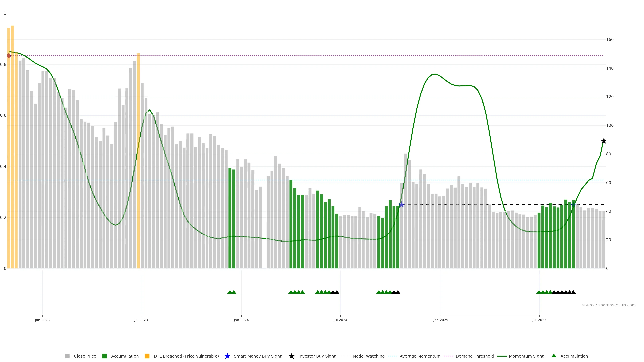Screen dimensions: 644x362
Task: Click the black star at the Momentum line's end
Action: pyautogui.click(x=604, y=141)
